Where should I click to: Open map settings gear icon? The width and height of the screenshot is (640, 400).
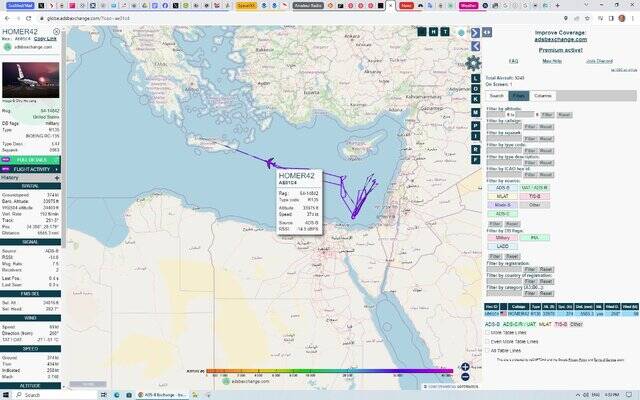(x=473, y=63)
